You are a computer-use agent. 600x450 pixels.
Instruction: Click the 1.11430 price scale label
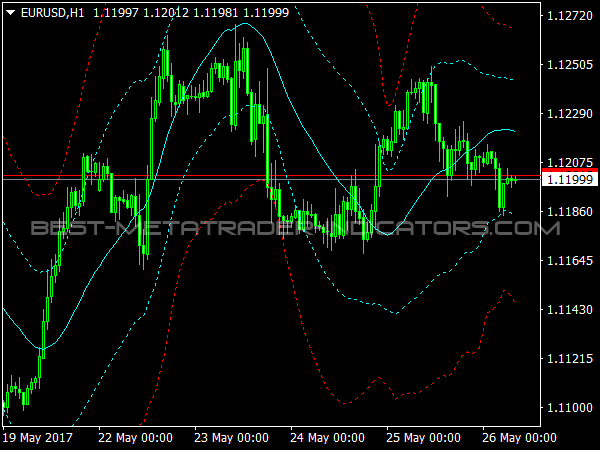(570, 310)
